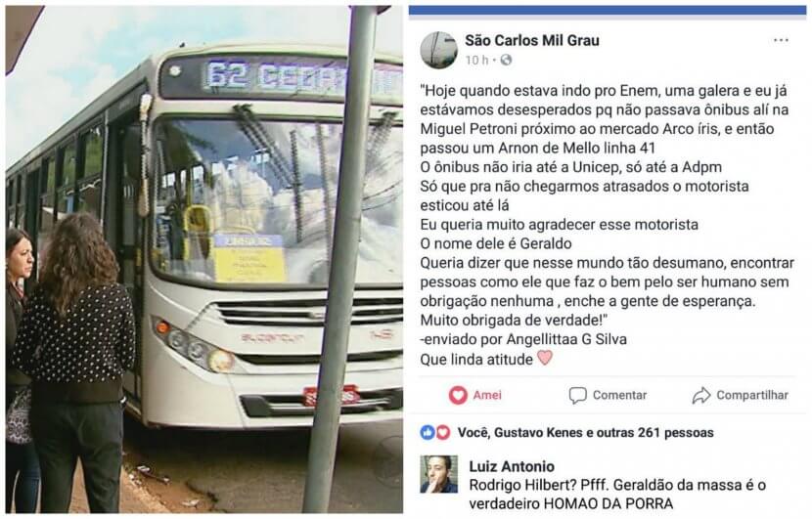
Task: Open the three-dot post options menu
Action: click(x=781, y=40)
